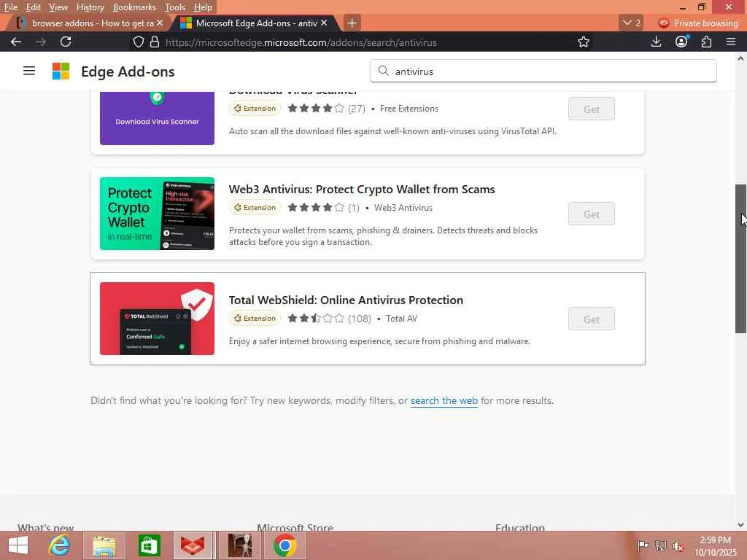
Task: Click the Web3 Antivirus star rating
Action: pyautogui.click(x=315, y=208)
